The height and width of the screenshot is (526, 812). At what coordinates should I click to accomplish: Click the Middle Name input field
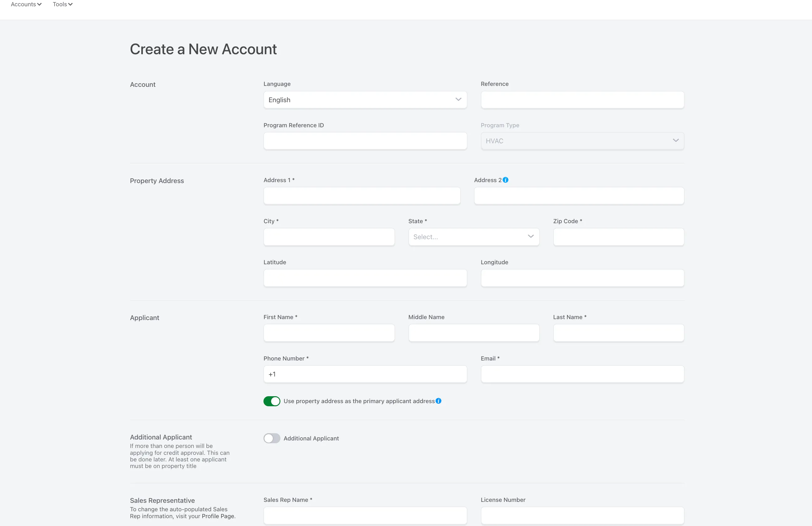(474, 333)
